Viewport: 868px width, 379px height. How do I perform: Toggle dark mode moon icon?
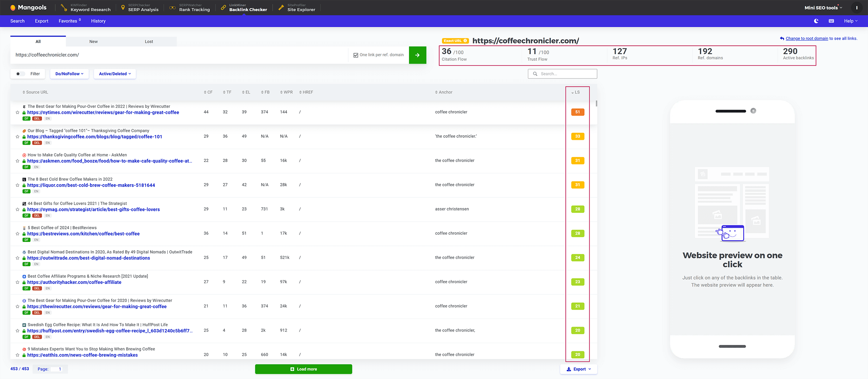click(816, 21)
